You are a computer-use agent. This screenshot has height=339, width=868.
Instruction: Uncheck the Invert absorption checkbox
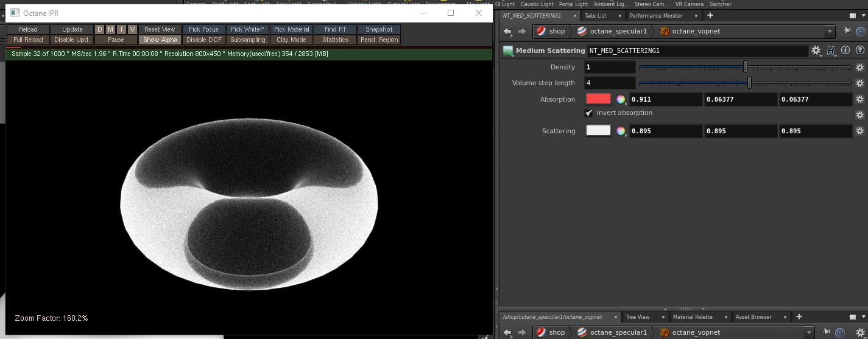coord(589,113)
